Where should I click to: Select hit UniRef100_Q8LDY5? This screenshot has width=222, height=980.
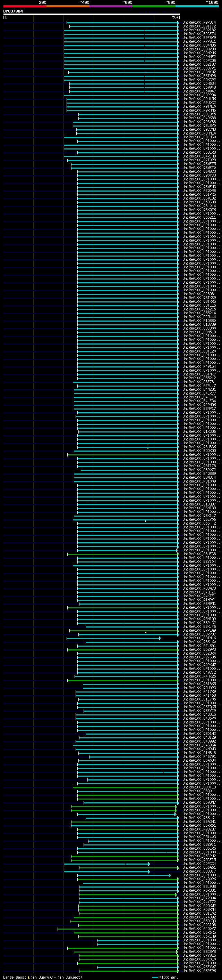coord(199,114)
